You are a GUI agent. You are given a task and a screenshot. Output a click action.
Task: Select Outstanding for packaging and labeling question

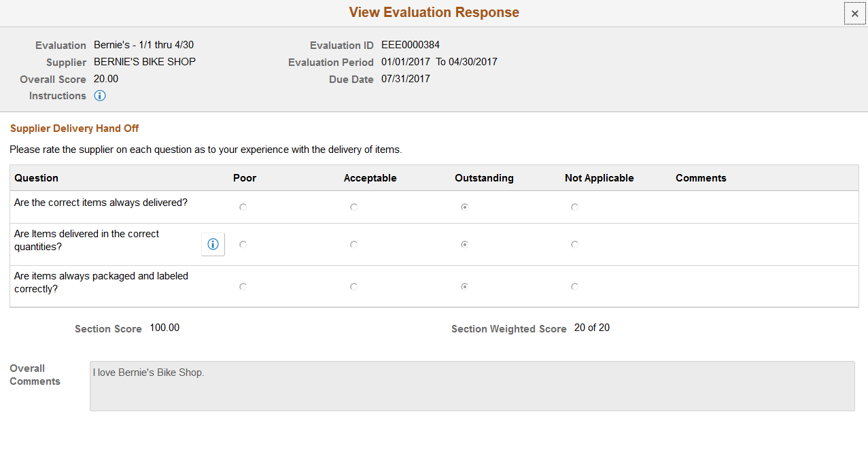(x=464, y=286)
